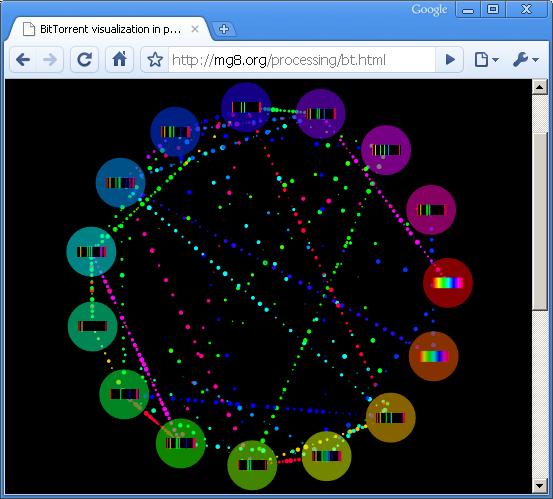Click the orange-brown peer circle with rainbow bar

[434, 356]
